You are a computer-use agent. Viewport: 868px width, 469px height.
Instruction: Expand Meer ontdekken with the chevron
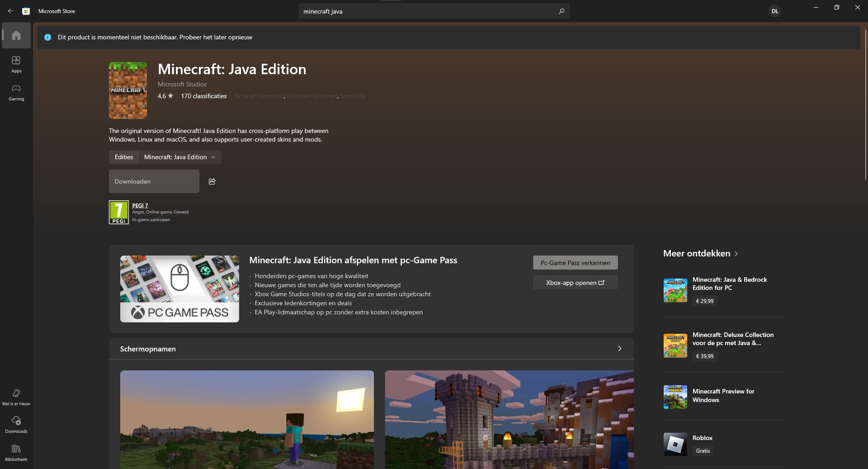tap(736, 254)
